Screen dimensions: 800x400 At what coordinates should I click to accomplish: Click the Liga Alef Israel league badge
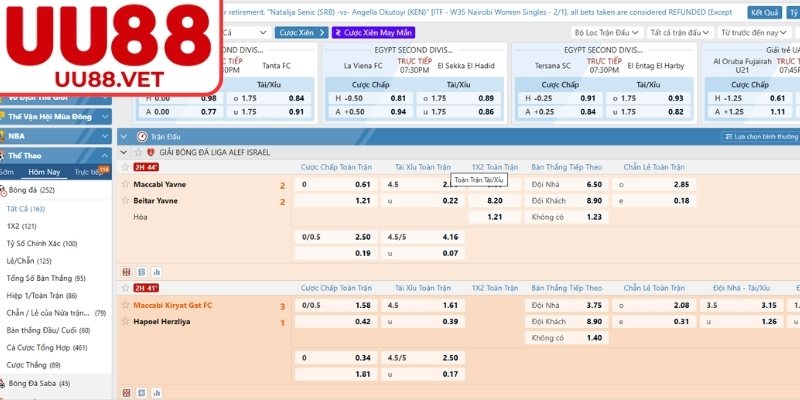[x=151, y=152]
